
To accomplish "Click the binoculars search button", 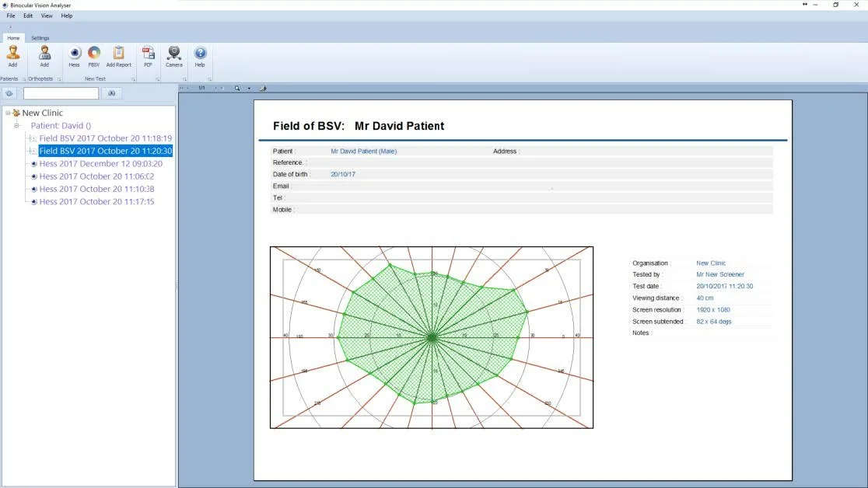I will pos(112,93).
